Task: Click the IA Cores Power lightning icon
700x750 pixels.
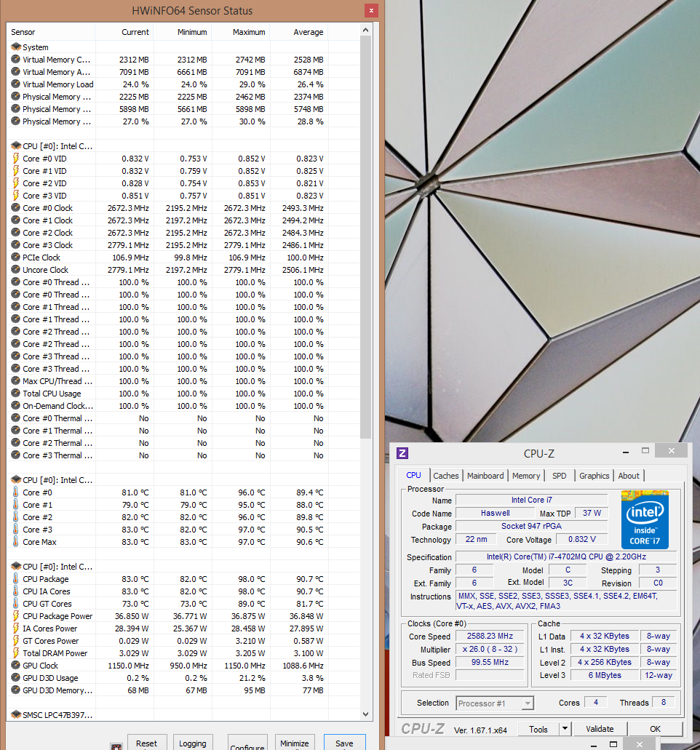Action: pos(16,629)
